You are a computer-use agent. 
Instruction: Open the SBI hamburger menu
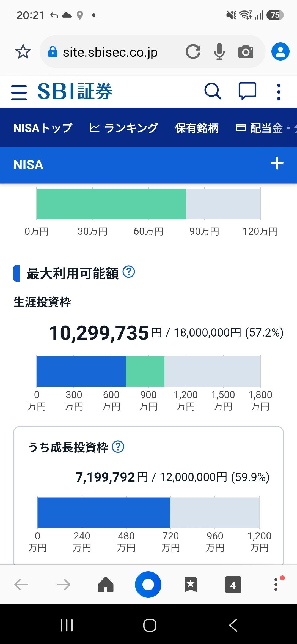pos(19,92)
